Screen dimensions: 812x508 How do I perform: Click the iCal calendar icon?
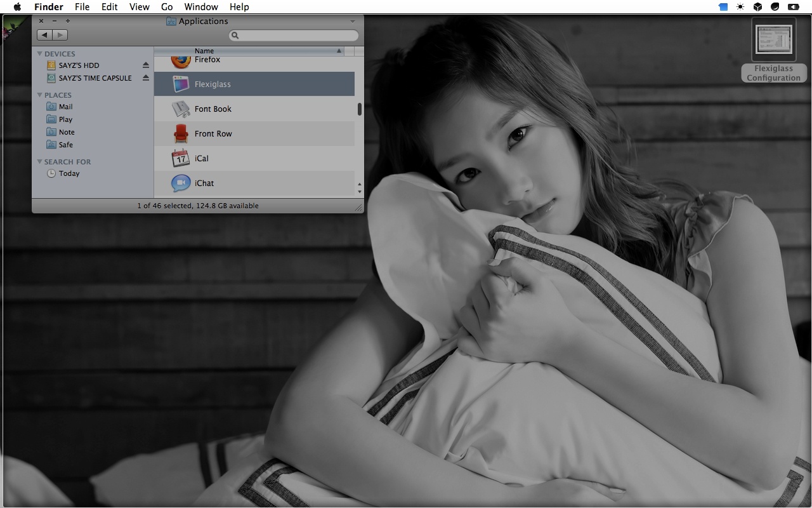coord(181,158)
